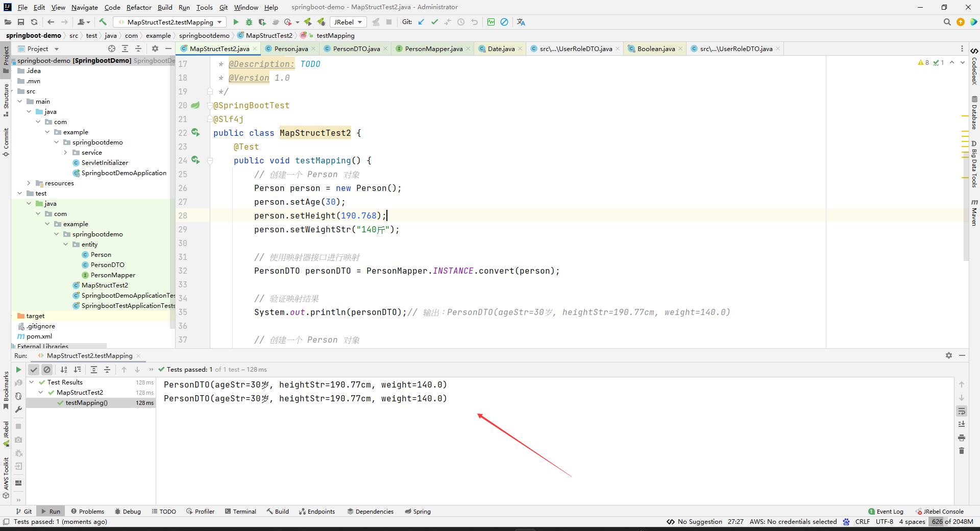The height and width of the screenshot is (531, 980).
Task: Open the Tools menu
Action: [x=204, y=7]
